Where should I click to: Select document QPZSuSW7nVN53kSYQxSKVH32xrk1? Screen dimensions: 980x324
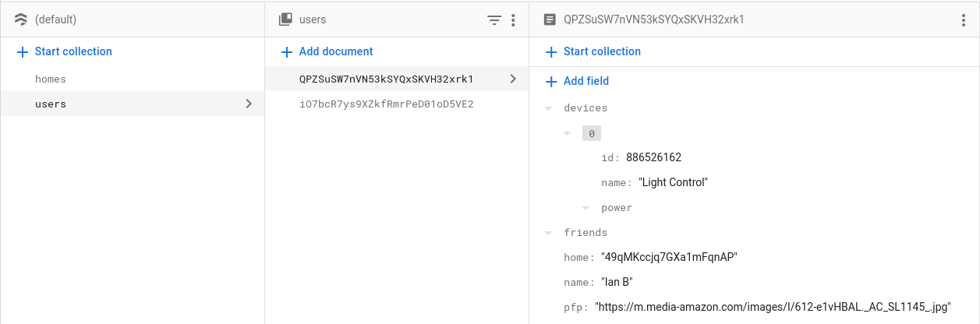(387, 79)
